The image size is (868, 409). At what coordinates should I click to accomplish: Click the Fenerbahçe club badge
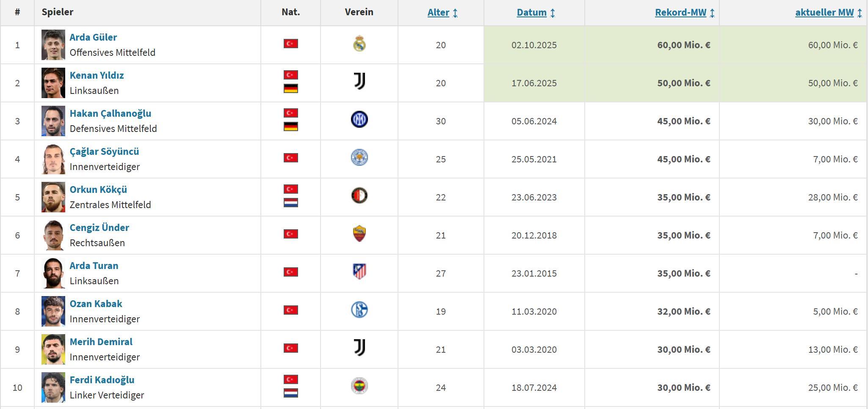tap(359, 386)
